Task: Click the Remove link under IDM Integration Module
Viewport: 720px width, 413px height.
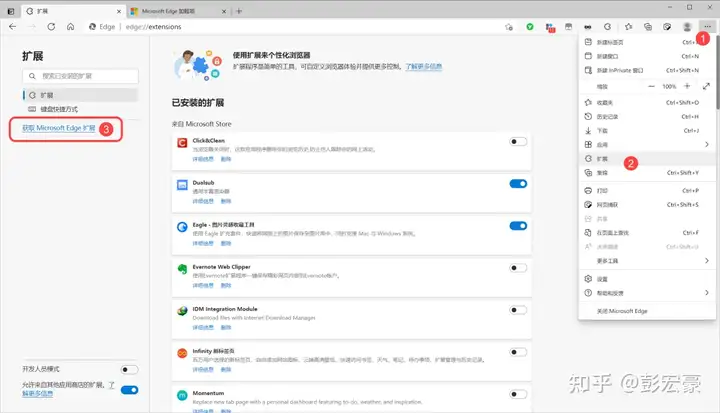Action: [x=226, y=328]
